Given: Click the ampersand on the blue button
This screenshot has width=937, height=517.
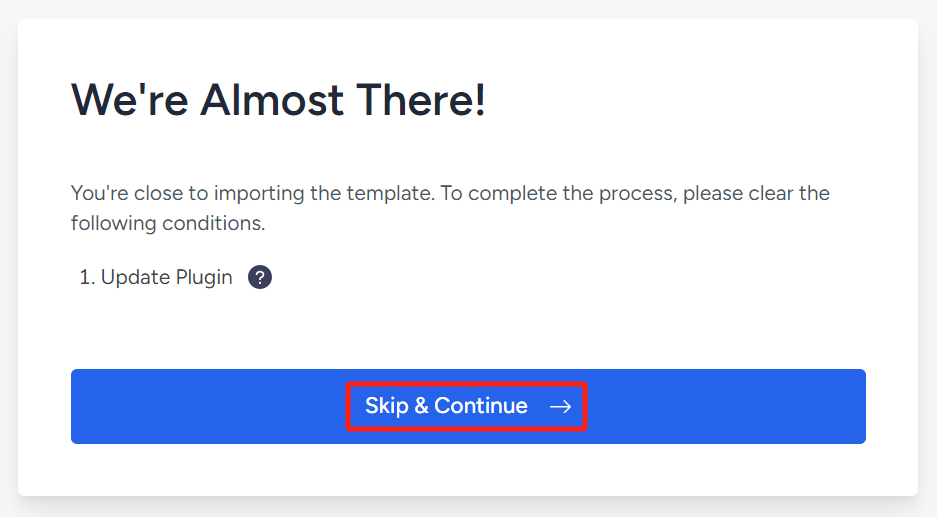Looking at the screenshot, I should (x=421, y=406).
